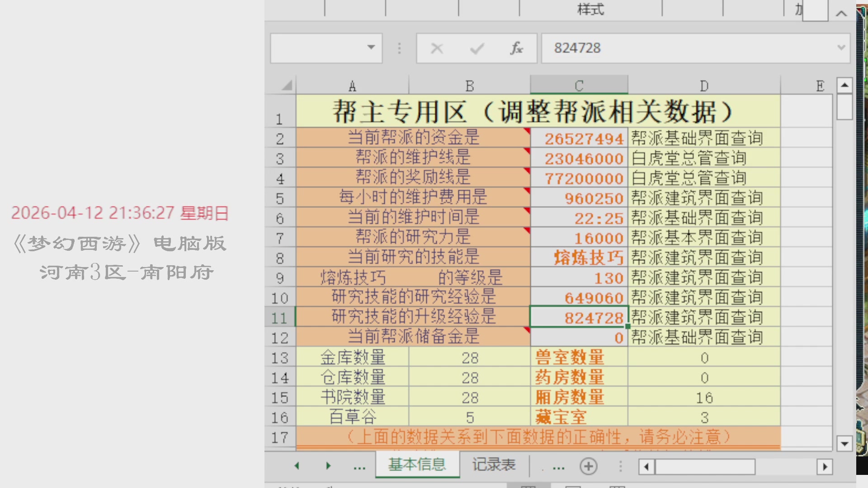Click the previous-sheet navigation arrow
The height and width of the screenshot is (488, 868).
click(x=297, y=465)
